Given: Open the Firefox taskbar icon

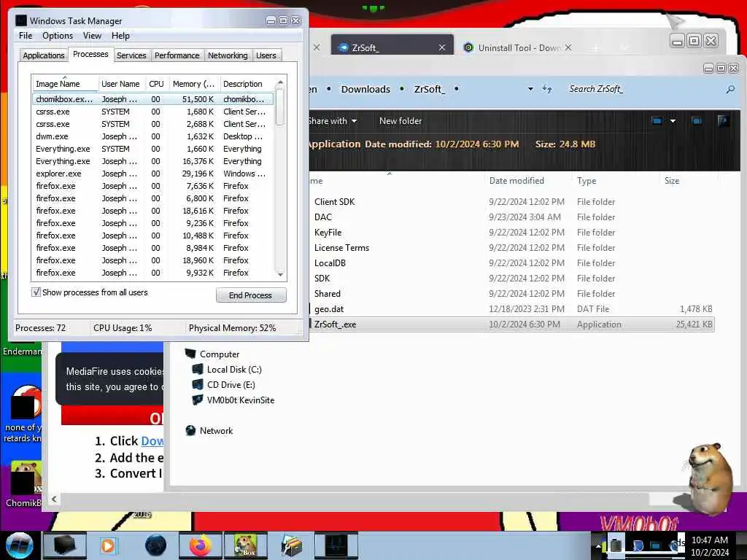Looking at the screenshot, I should click(201, 545).
